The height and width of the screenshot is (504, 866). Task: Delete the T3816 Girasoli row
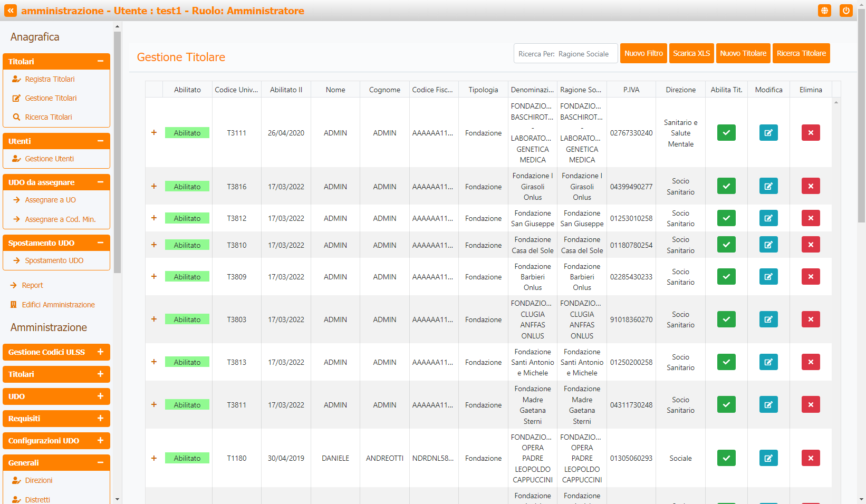[811, 186]
